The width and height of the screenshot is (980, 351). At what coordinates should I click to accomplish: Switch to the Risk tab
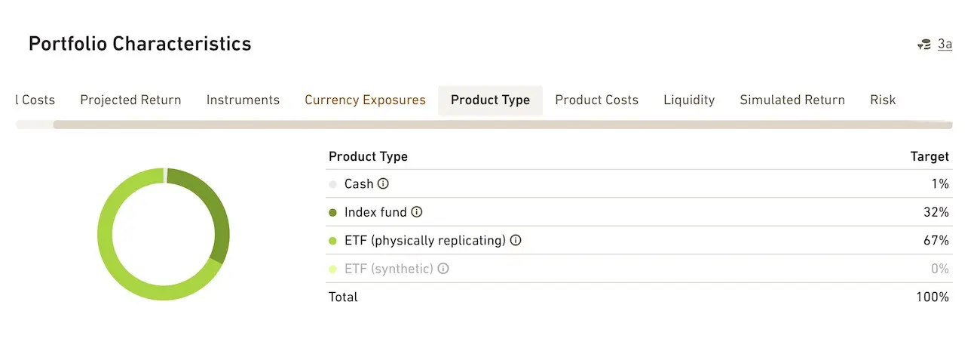(x=883, y=100)
